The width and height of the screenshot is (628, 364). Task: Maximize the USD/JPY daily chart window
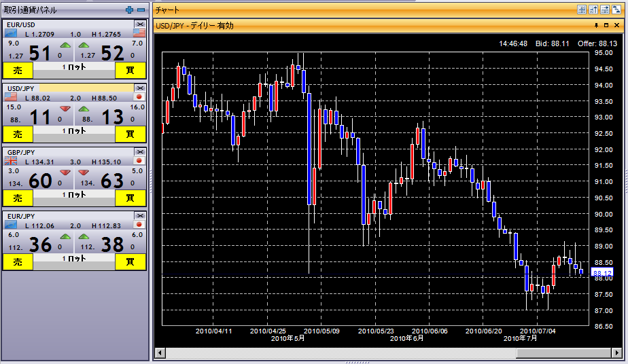pyautogui.click(x=607, y=25)
